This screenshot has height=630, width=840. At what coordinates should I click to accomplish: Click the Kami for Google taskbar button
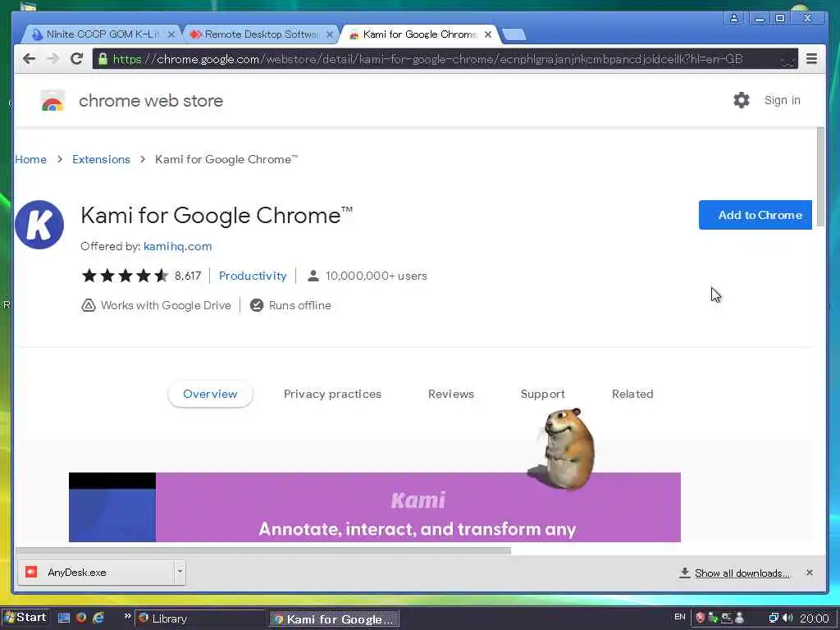click(335, 619)
